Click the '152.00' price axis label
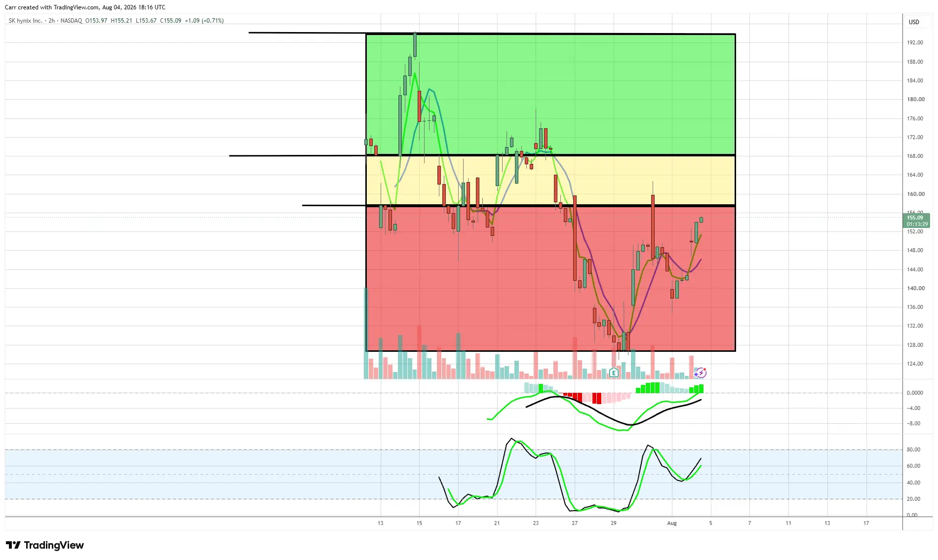 (915, 231)
